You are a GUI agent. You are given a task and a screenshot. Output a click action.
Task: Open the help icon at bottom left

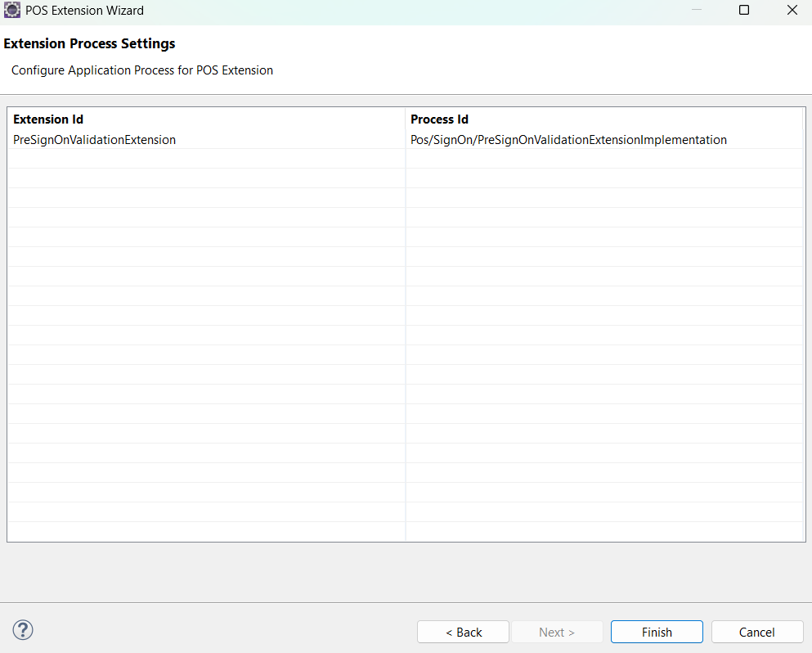(x=22, y=630)
